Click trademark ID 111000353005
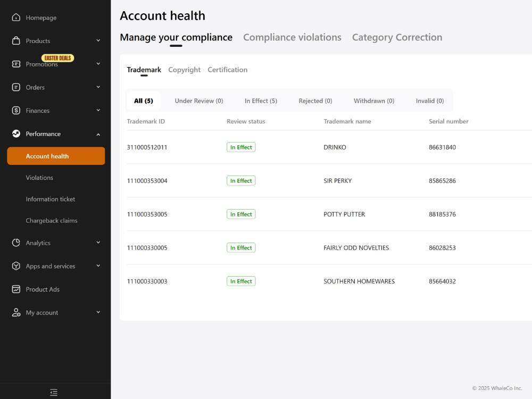Screen dimensions: 532x399 [147, 214]
